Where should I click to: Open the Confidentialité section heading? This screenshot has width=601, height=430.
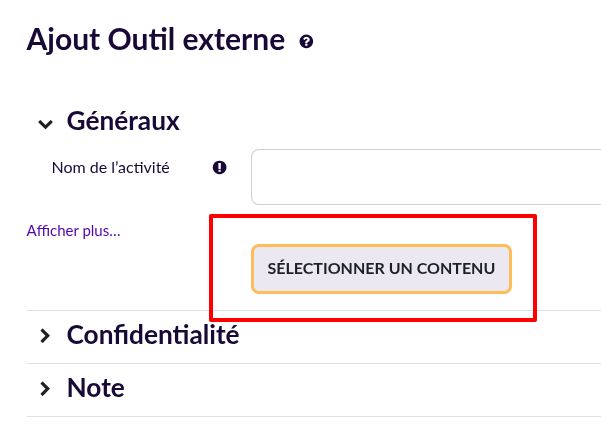pyautogui.click(x=152, y=335)
